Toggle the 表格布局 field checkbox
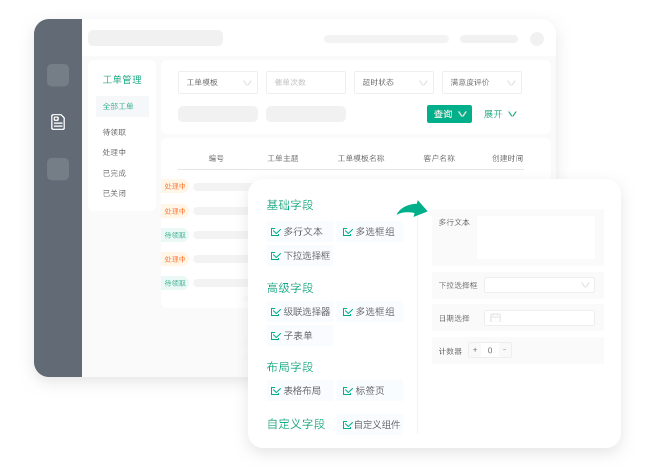The width and height of the screenshot is (660, 470). click(275, 391)
